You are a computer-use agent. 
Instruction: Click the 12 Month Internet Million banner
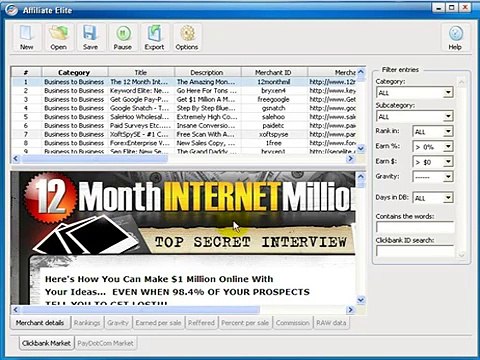tap(188, 196)
